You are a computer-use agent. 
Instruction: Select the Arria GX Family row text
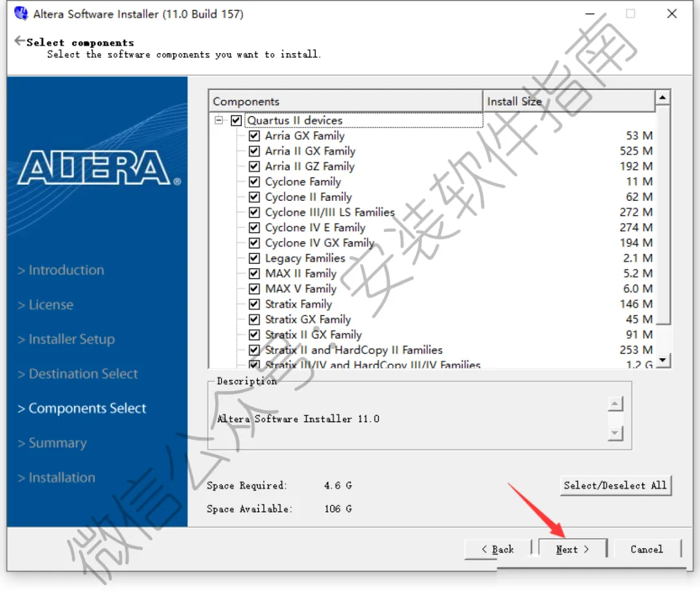[x=305, y=135]
